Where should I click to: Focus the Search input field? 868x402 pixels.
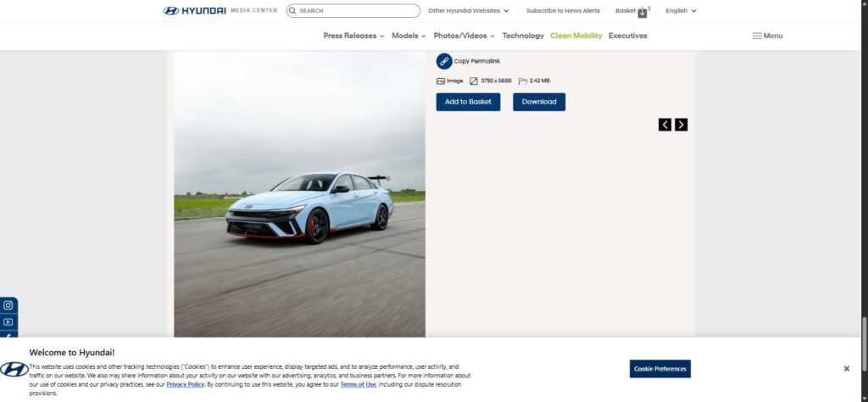[353, 10]
